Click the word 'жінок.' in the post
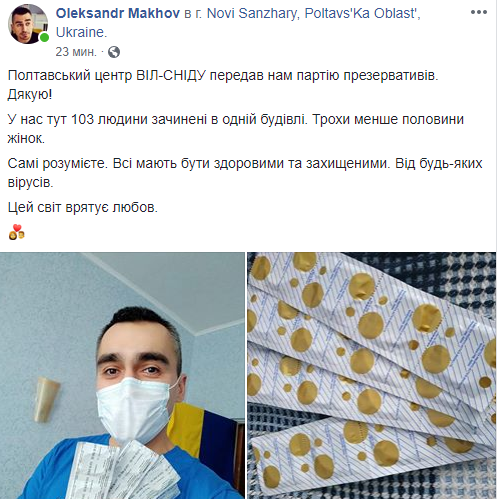The width and height of the screenshot is (497, 499). [x=26, y=138]
